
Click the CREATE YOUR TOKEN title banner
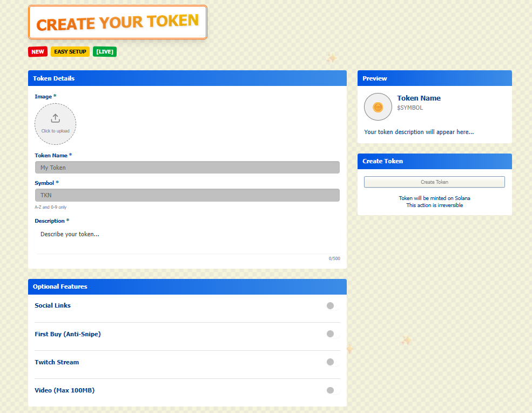click(x=118, y=23)
